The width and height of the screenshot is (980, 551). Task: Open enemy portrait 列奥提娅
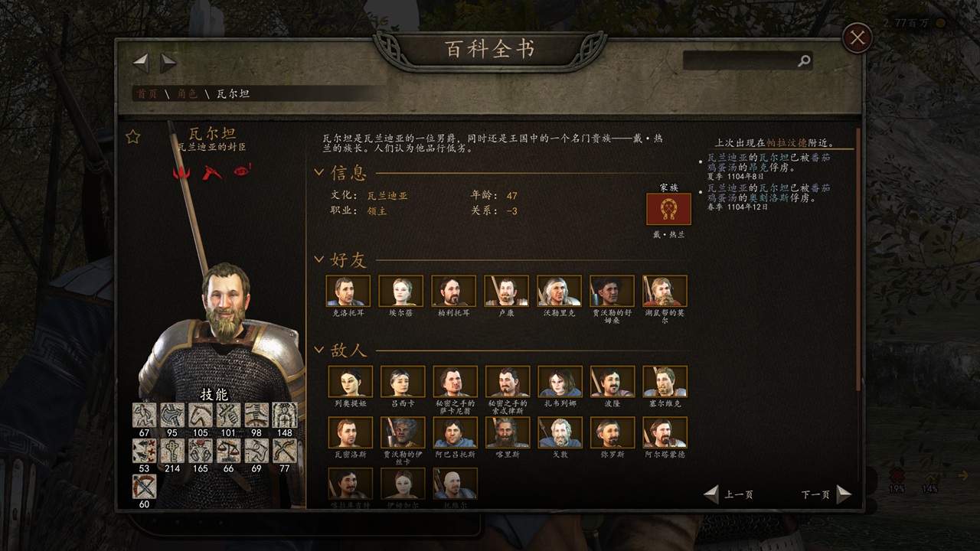[x=351, y=381]
